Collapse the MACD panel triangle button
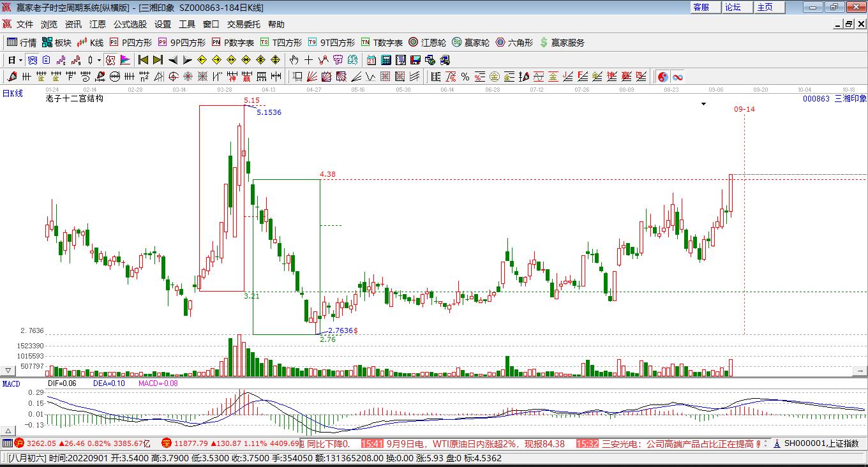This screenshot has width=868, height=467. 8,431
